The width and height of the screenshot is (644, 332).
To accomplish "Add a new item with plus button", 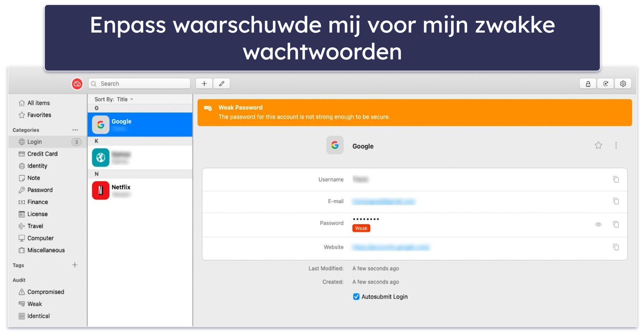I will pos(204,84).
